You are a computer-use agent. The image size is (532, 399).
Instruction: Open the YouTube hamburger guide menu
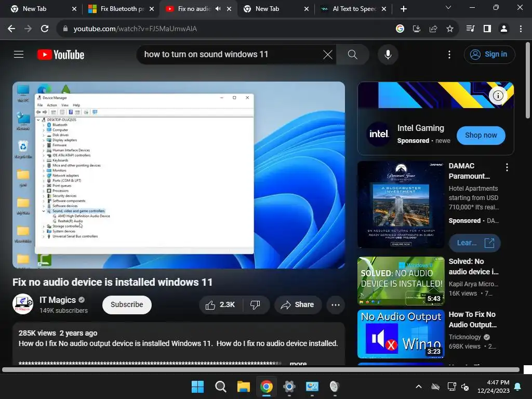(19, 54)
